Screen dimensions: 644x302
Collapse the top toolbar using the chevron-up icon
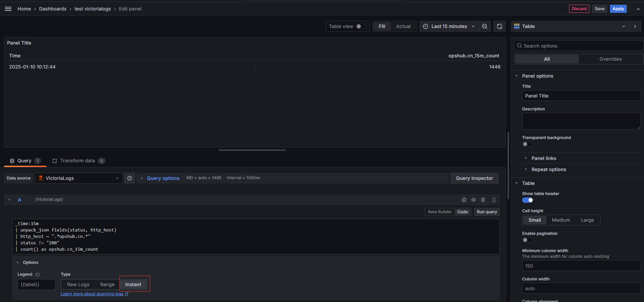(x=638, y=9)
